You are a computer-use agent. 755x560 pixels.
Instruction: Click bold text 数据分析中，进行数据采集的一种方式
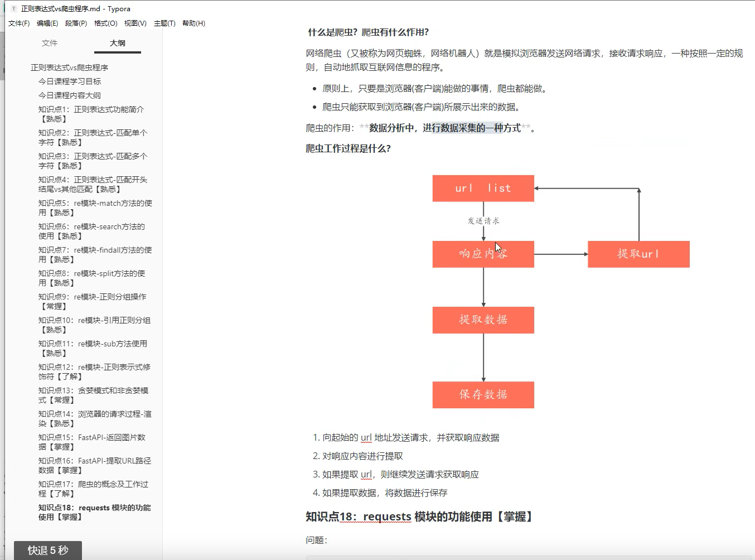click(x=445, y=128)
